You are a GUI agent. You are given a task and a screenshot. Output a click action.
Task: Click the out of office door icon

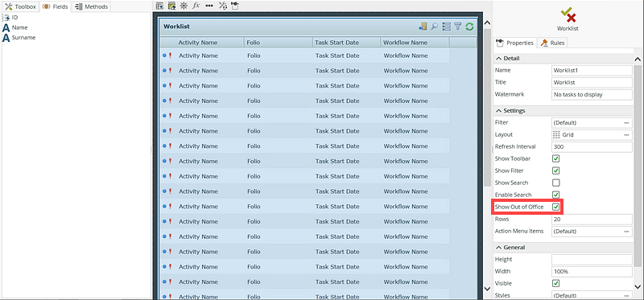click(x=423, y=27)
